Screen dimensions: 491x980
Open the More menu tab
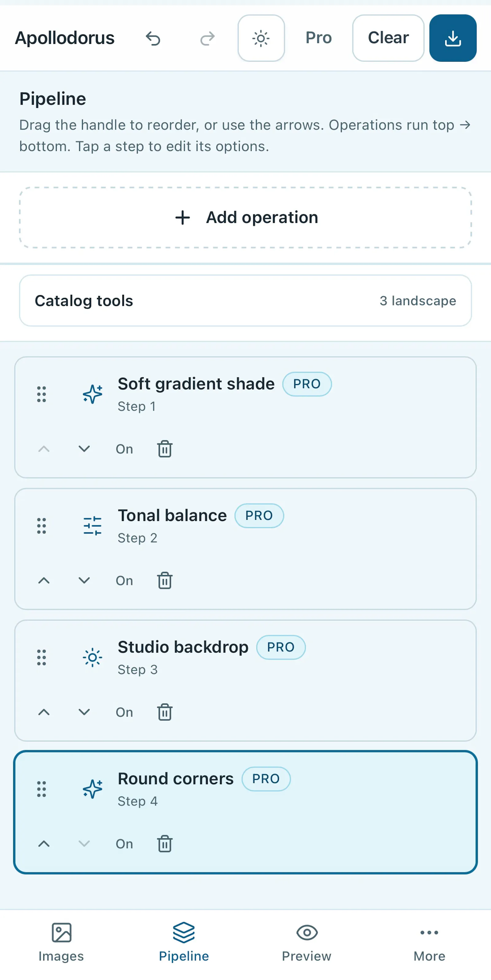[429, 942]
